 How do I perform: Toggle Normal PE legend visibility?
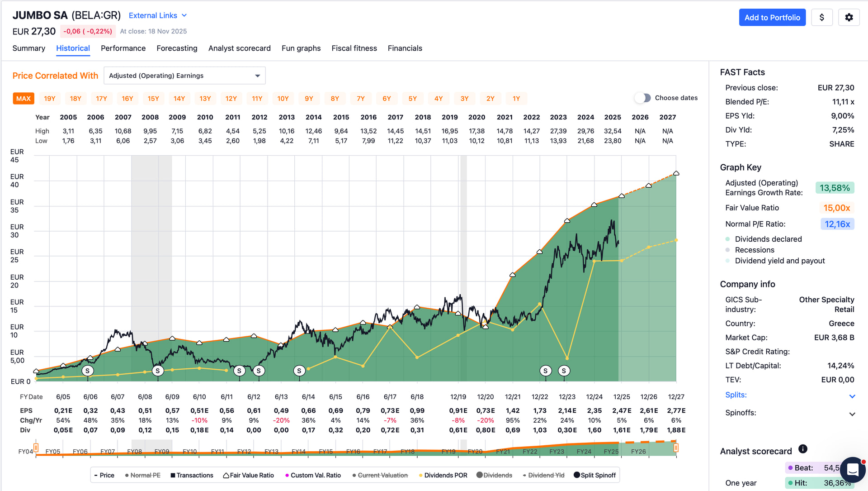142,475
